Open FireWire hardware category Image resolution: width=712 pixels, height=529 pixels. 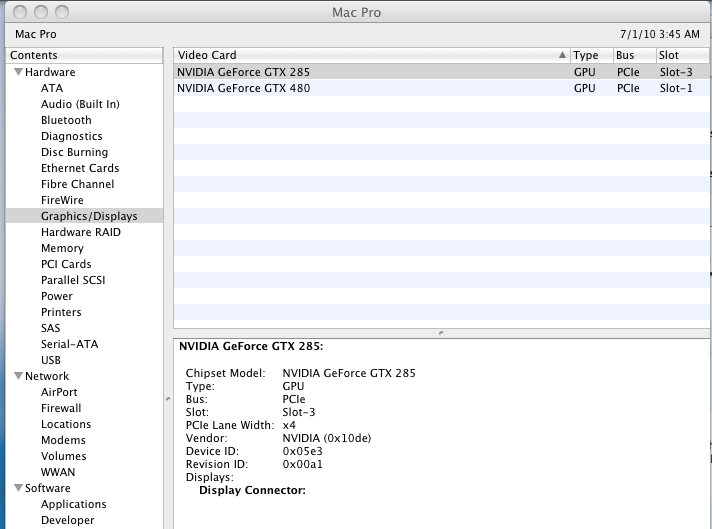click(x=62, y=200)
